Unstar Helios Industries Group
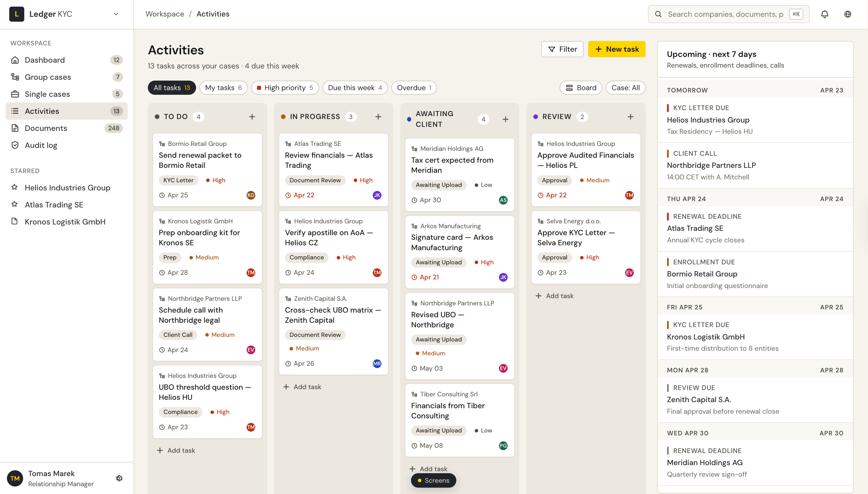 click(14, 187)
